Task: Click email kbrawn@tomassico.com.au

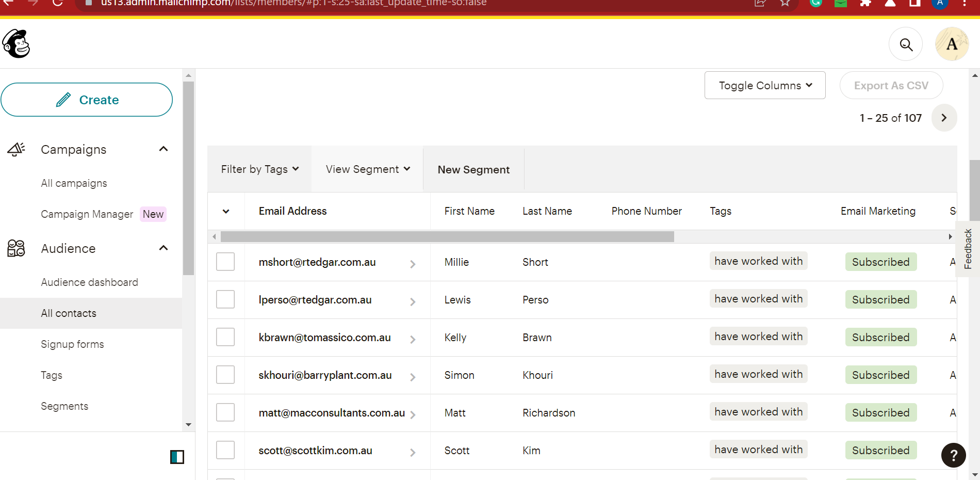Action: click(x=324, y=338)
